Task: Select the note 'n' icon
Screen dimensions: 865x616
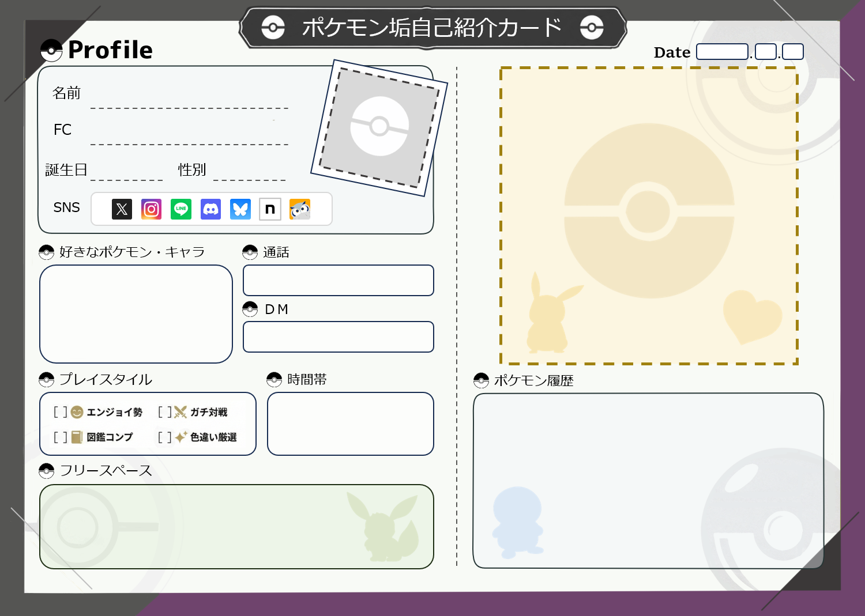Action: coord(270,209)
